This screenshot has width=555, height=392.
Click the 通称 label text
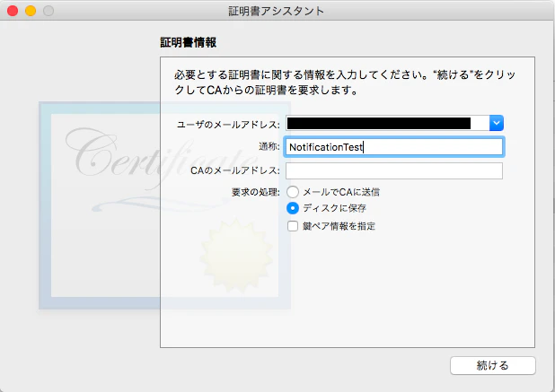269,147
